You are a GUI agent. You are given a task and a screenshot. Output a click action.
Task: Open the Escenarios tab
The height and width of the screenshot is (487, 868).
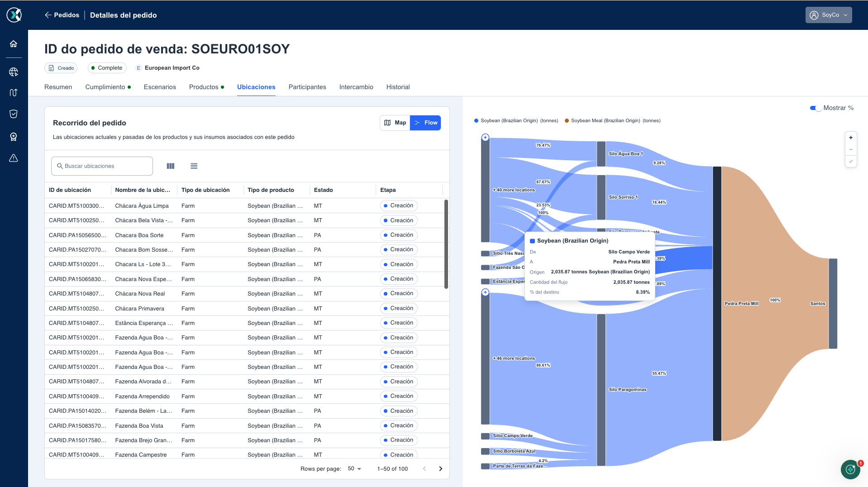160,87
